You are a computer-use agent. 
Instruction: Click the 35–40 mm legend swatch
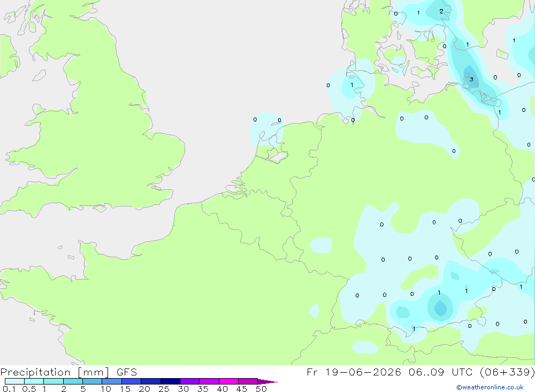[209, 381]
